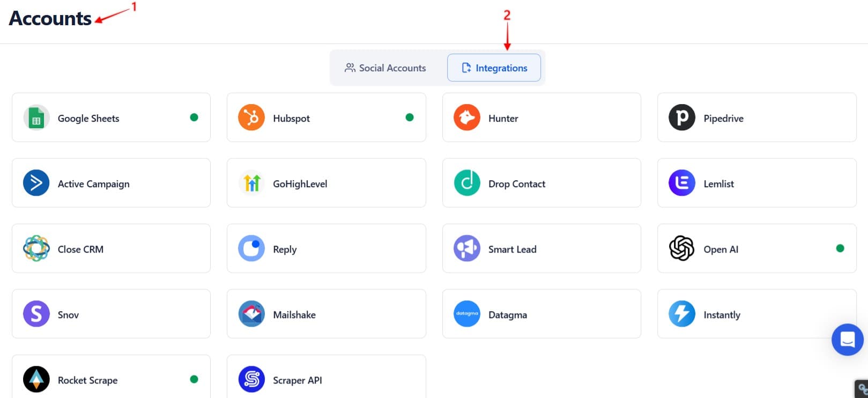Click the Open AI logo icon
The height and width of the screenshot is (398, 868).
pos(682,249)
